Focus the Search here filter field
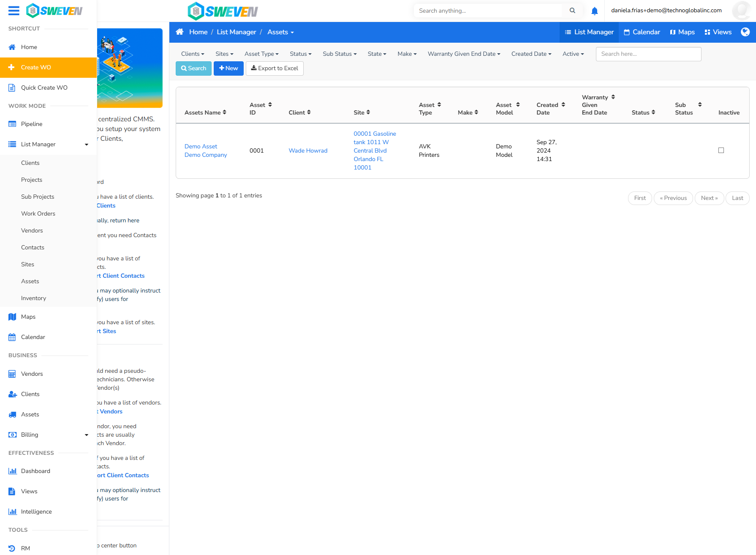 tap(648, 54)
